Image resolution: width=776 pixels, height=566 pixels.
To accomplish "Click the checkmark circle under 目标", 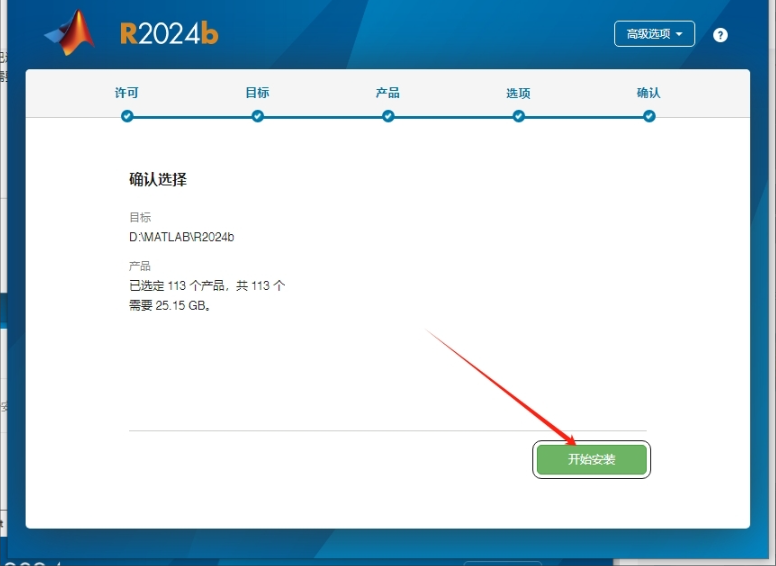I will pyautogui.click(x=257, y=116).
